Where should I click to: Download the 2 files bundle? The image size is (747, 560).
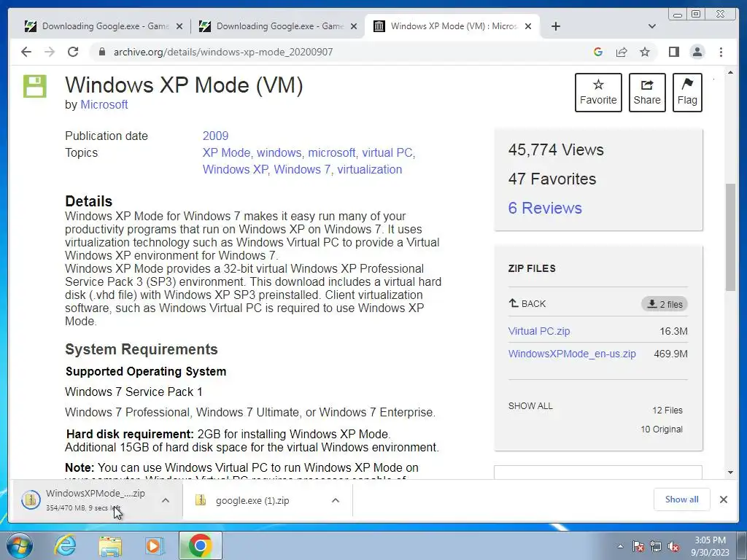coord(665,304)
